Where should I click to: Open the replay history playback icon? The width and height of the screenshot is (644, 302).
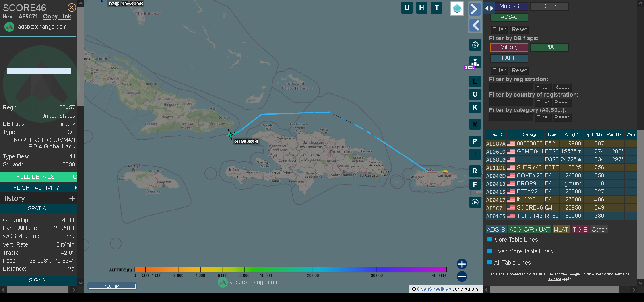tap(475, 202)
